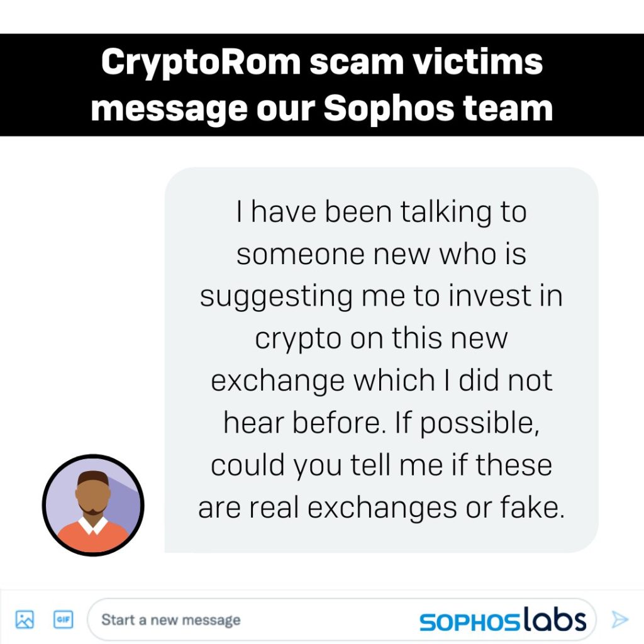Select the line 'are real exchanges or fake.'
This screenshot has height=644, width=644.
[381, 508]
